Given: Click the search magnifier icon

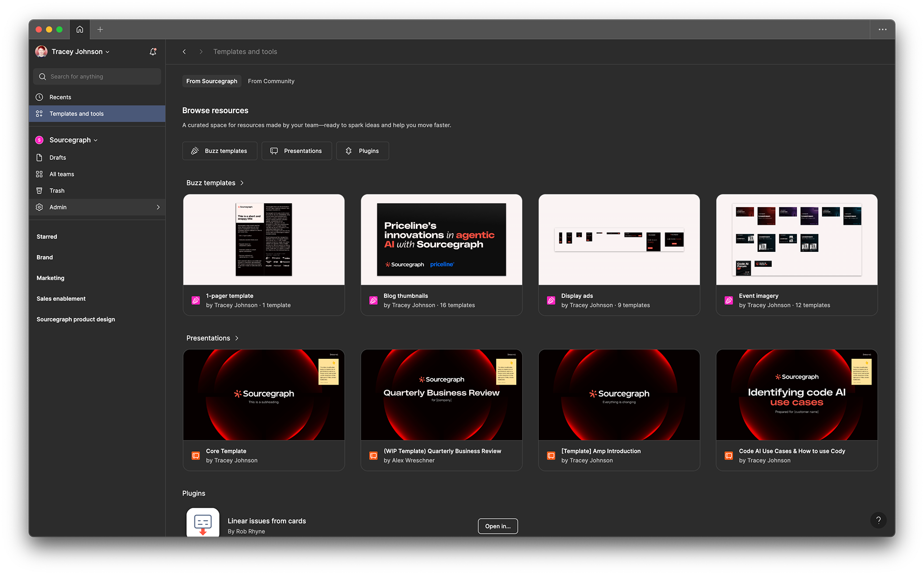Looking at the screenshot, I should (x=42, y=77).
